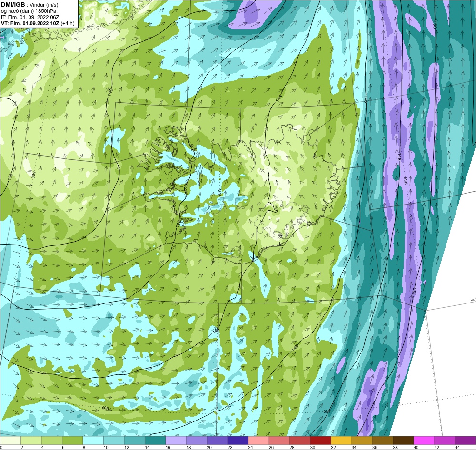Click the legend value 8
Screen dimensions: 476x450
pos(83,447)
